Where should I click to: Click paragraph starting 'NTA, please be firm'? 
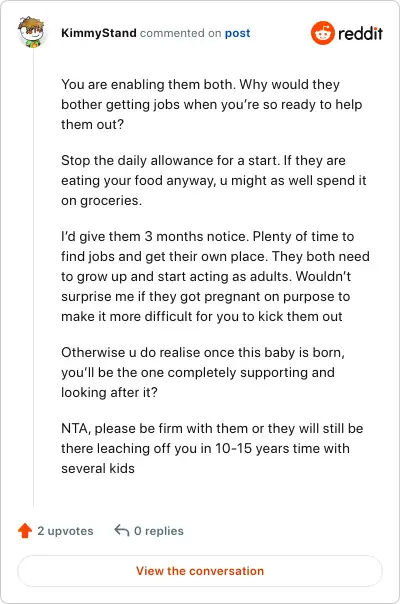[x=212, y=448]
